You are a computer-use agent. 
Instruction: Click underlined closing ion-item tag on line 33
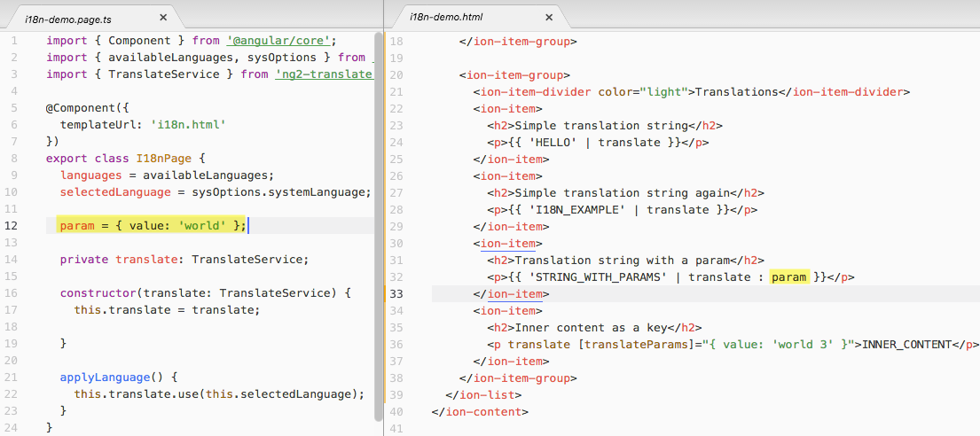511,293
